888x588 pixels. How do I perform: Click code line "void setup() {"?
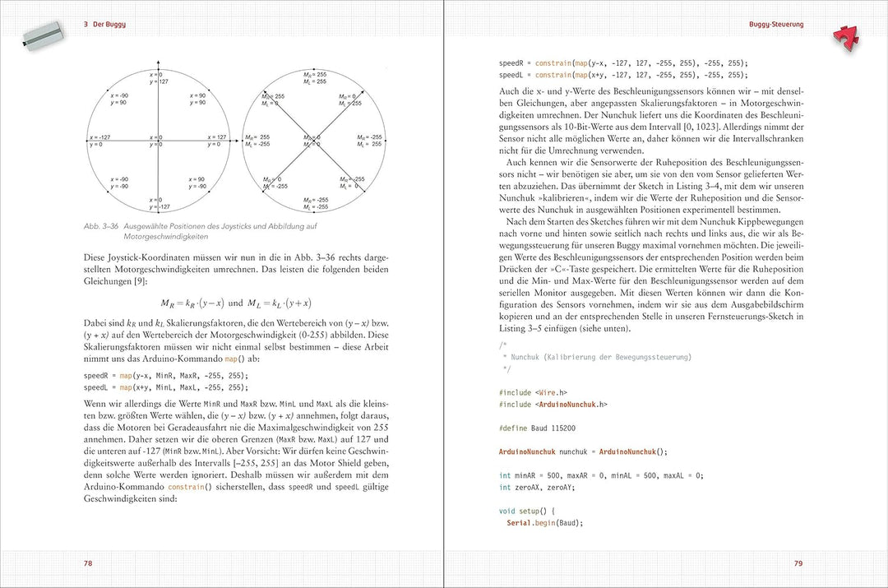(x=527, y=511)
